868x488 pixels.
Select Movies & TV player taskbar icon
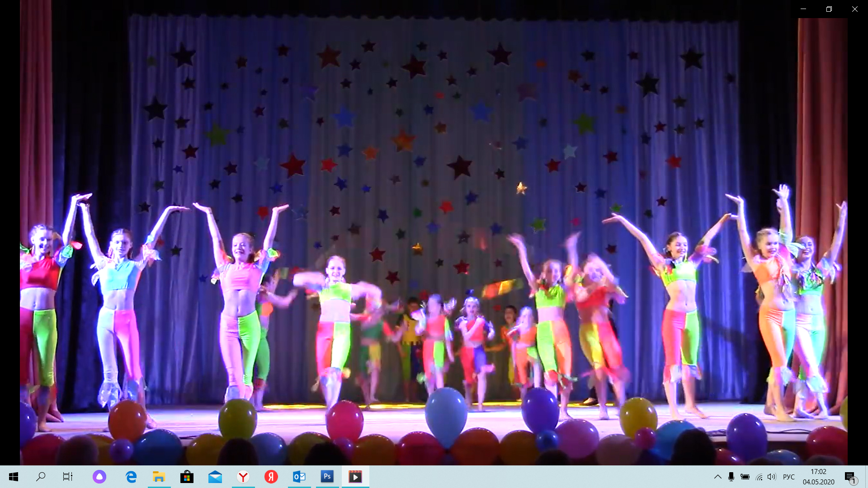pyautogui.click(x=355, y=477)
